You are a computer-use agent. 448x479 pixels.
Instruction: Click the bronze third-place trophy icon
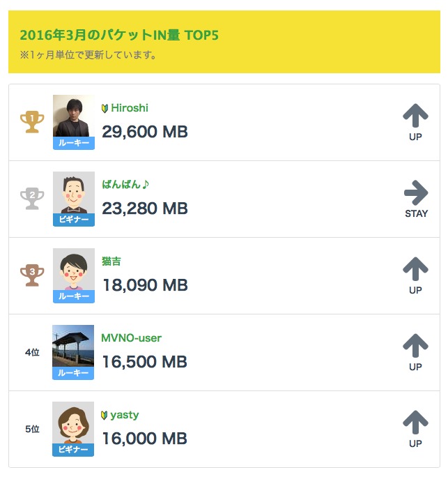[x=32, y=275]
